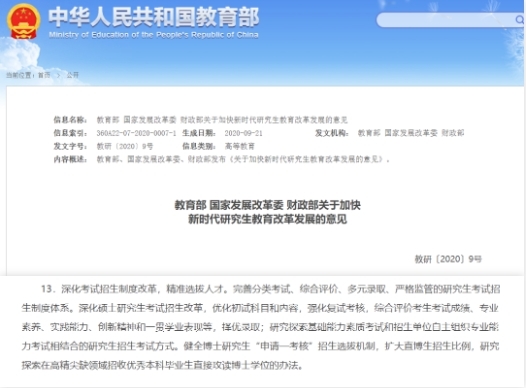Click the 信息类别 label
Screen dimensions: 526x388
tap(199, 146)
